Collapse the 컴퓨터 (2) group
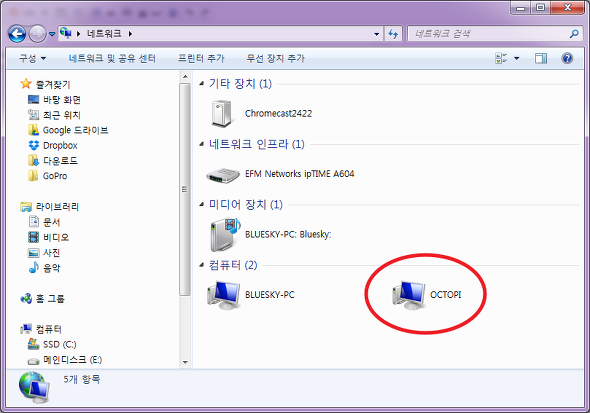590x413 pixels. [x=202, y=265]
